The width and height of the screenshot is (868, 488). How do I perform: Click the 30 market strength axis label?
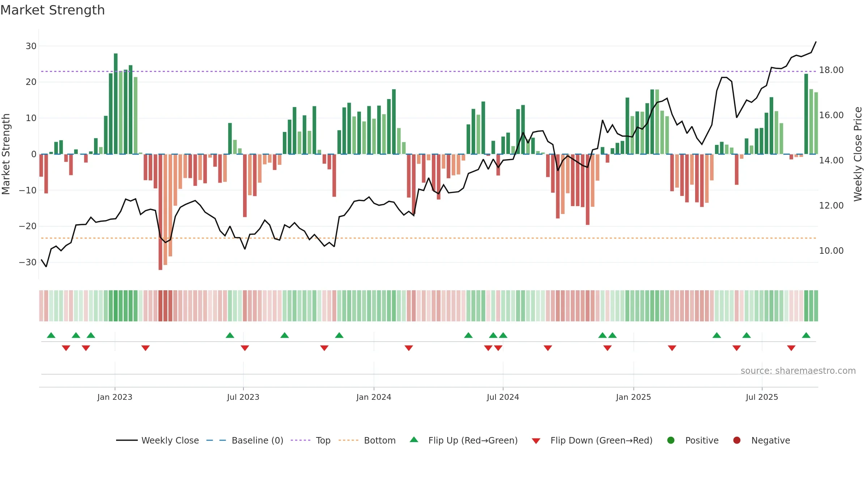click(31, 46)
